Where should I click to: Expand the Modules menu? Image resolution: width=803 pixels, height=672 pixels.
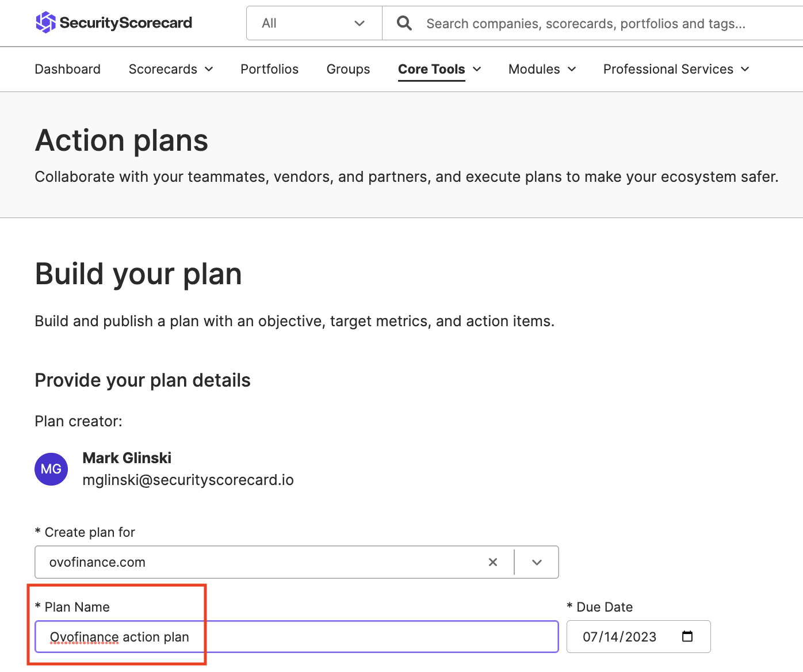click(x=542, y=69)
